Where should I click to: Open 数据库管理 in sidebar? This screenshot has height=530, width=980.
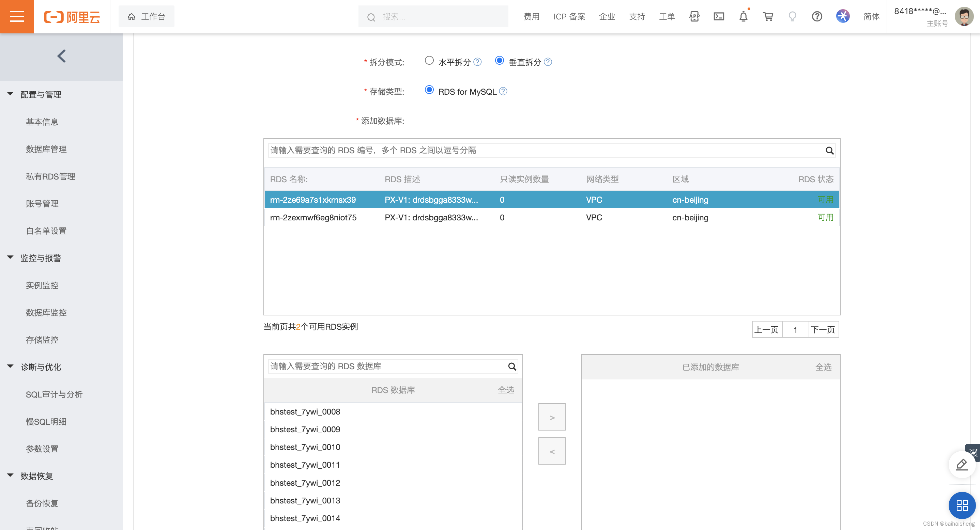46,150
